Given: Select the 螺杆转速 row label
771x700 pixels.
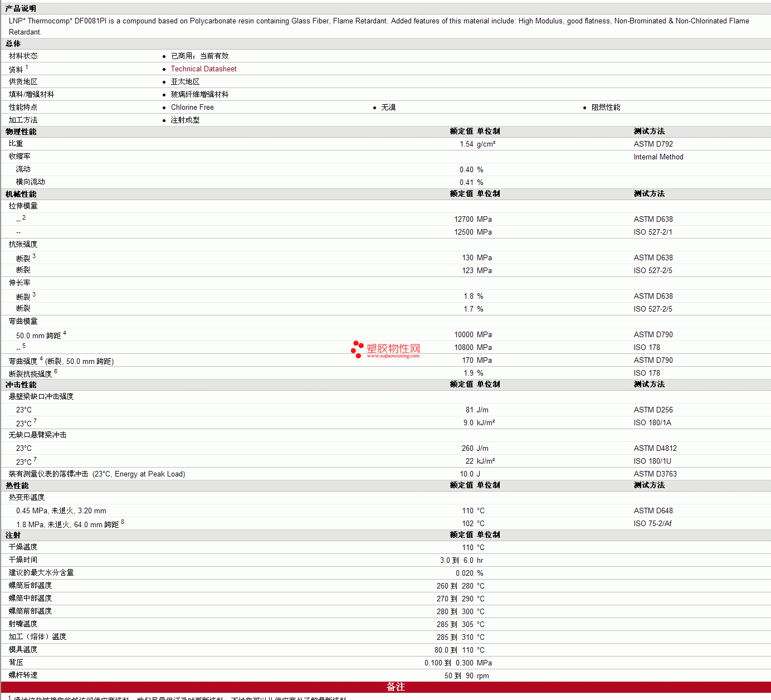Looking at the screenshot, I should point(23,675).
